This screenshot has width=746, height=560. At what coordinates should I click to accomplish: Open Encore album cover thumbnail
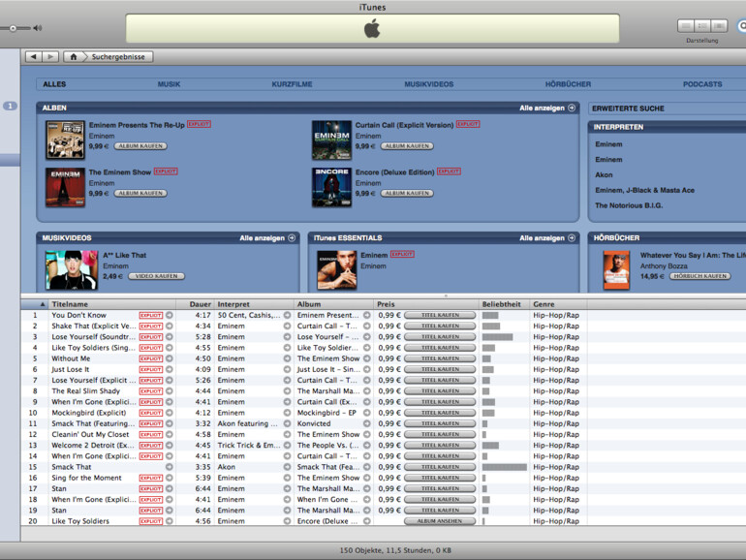pyautogui.click(x=331, y=187)
